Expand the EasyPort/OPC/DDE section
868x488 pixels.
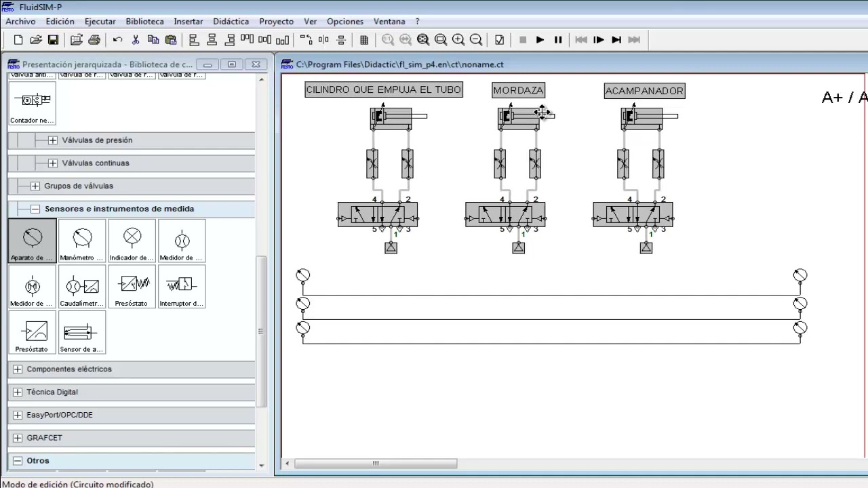(18, 415)
